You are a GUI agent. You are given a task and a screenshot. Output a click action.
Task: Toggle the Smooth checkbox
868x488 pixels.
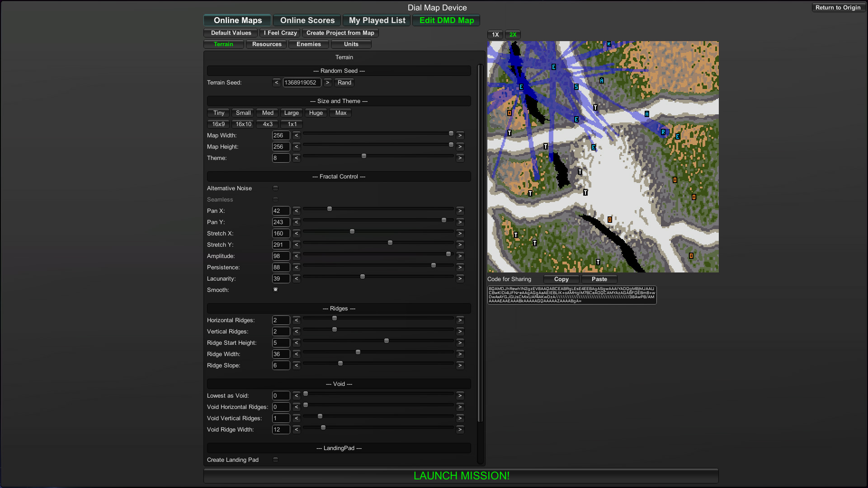[x=275, y=290]
